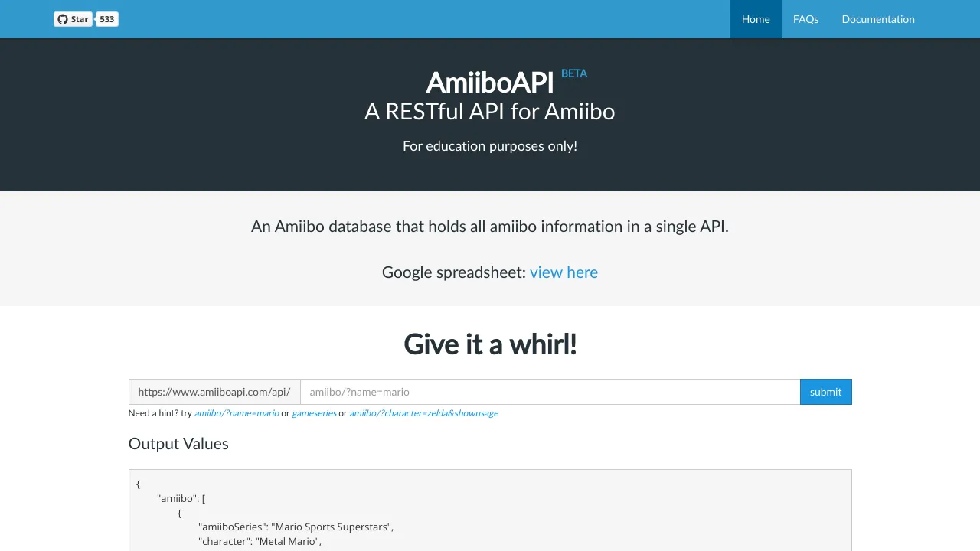Screen dimensions: 980x551
Task: Click the AmiiboAPI title heading
Action: (x=489, y=83)
